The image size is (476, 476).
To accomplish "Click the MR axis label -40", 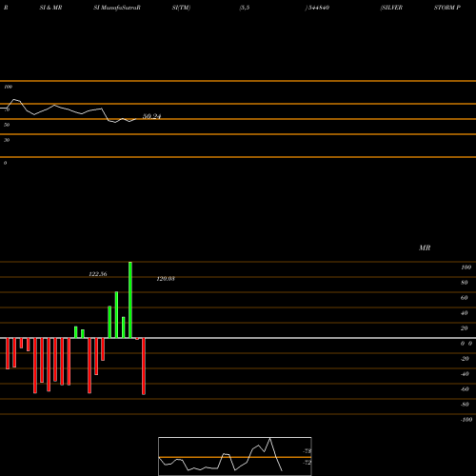I will 465,374.
